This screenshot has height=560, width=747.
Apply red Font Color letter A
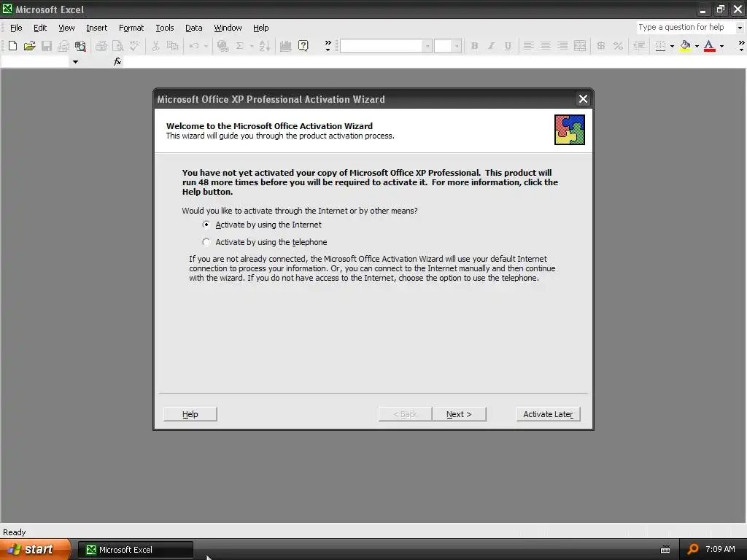coord(709,46)
